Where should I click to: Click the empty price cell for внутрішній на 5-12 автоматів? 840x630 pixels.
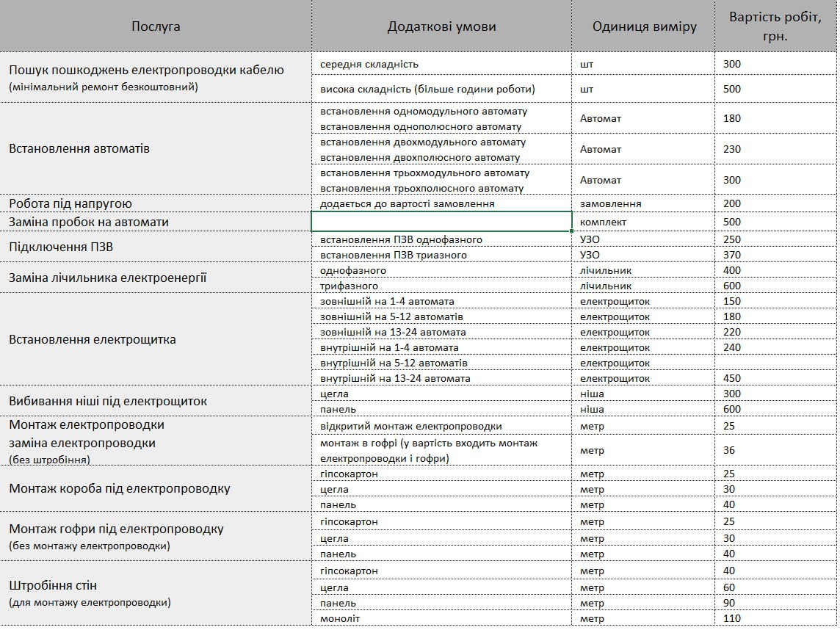pos(775,363)
